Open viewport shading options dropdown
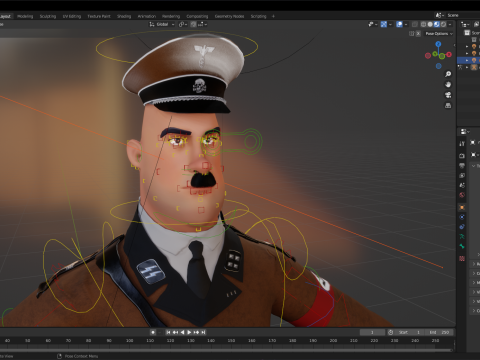This screenshot has height=360, width=480. click(450, 24)
